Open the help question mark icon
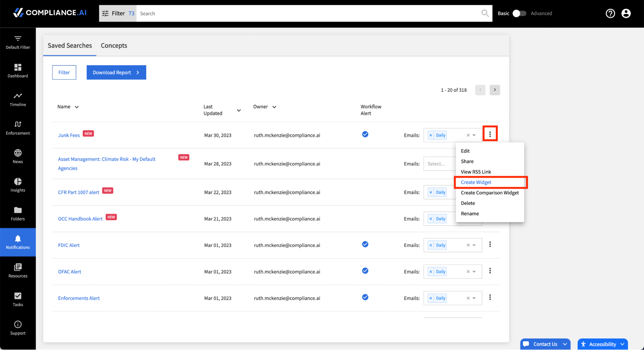 pyautogui.click(x=610, y=13)
